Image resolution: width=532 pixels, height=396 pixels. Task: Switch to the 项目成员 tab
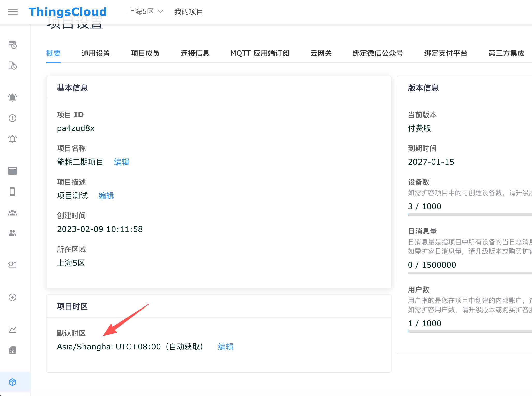[145, 53]
